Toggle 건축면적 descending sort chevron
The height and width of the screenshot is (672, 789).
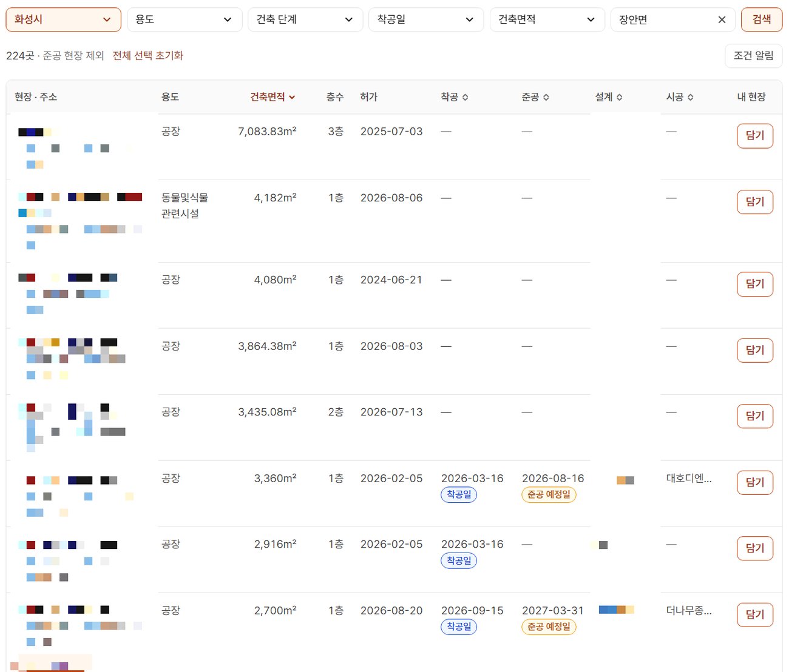292,97
